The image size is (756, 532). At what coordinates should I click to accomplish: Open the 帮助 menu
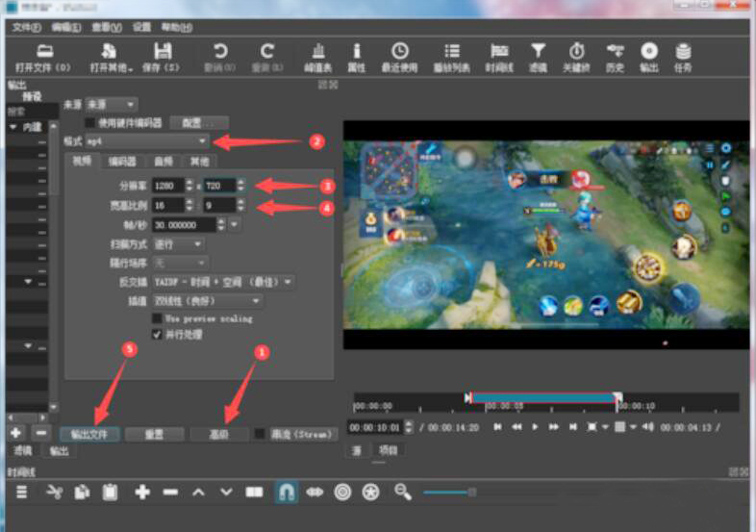[x=176, y=28]
